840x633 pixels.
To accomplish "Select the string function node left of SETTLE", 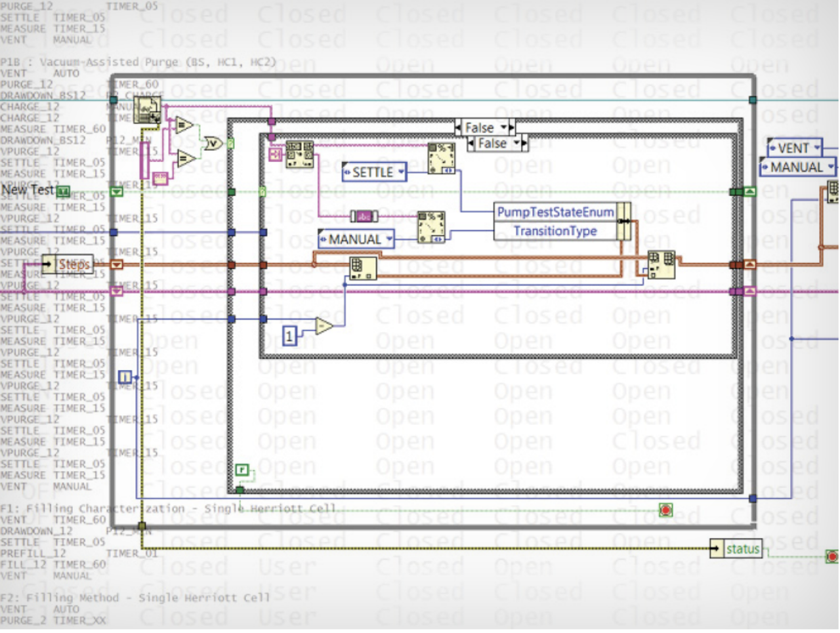I will (299, 155).
